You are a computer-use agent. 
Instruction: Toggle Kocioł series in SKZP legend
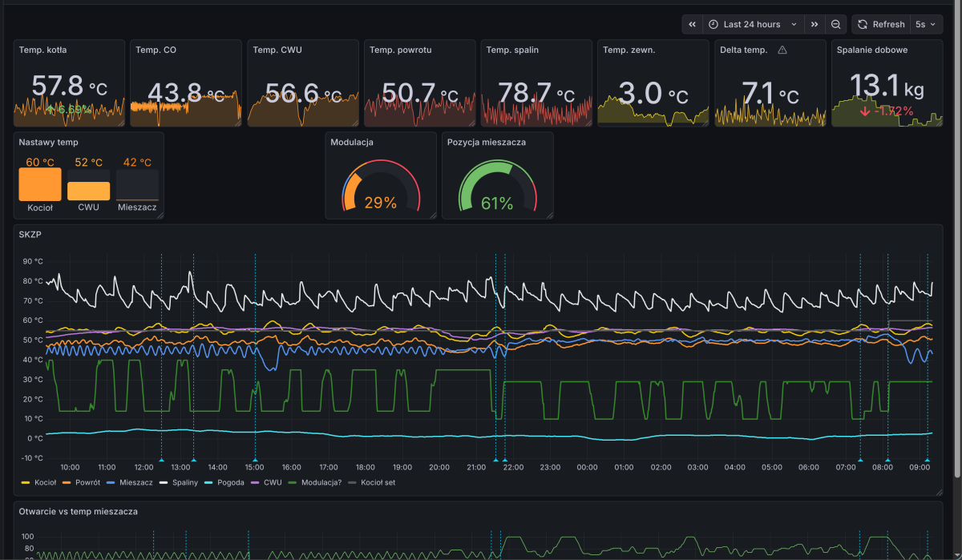[45, 482]
